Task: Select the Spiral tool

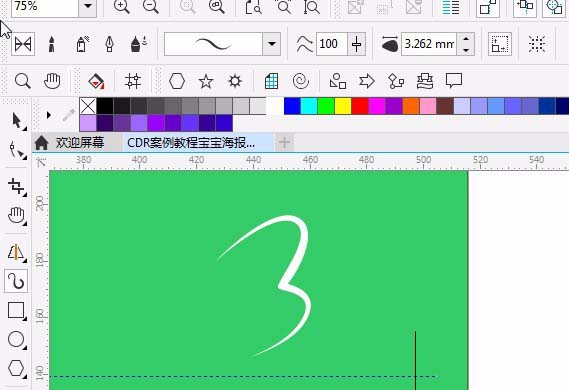Action: point(301,81)
